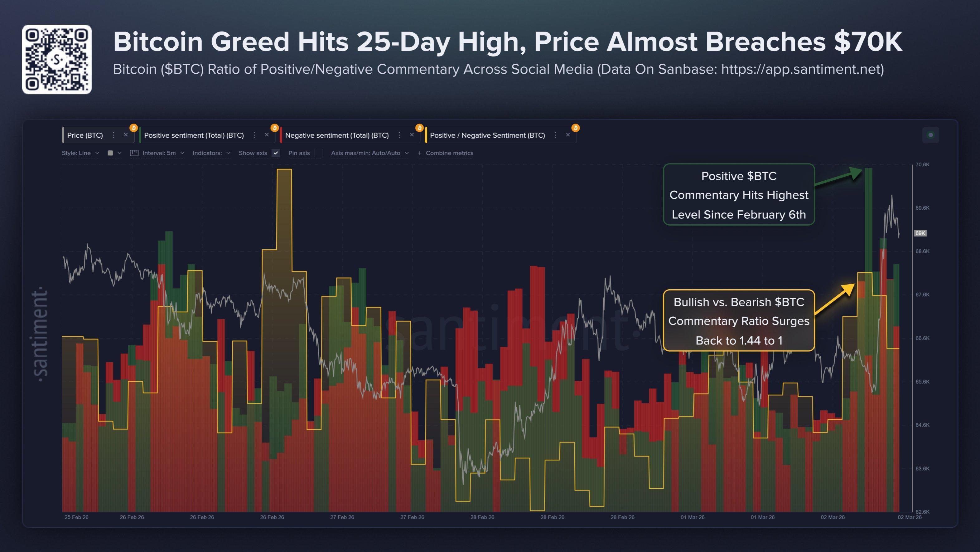Screen dimensions: 980x552
Task: Click the chart layout picker icon before Interval
Action: (x=134, y=153)
